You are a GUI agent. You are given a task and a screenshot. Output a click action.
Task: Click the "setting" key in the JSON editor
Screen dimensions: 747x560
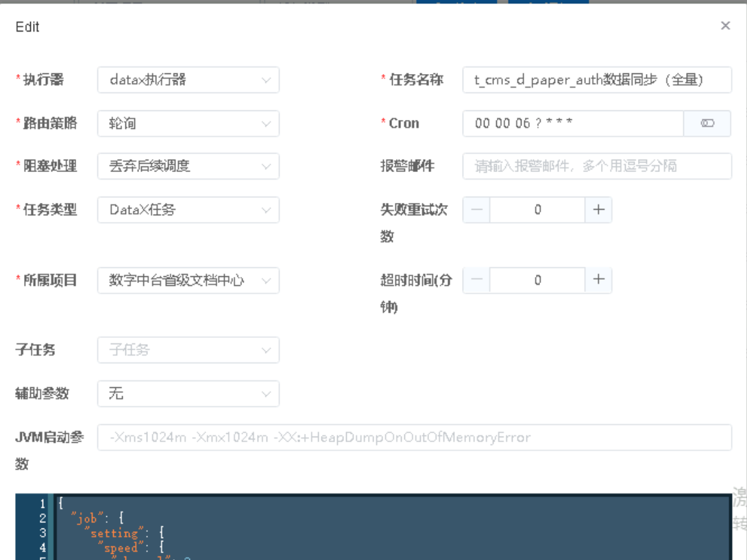[x=114, y=533]
